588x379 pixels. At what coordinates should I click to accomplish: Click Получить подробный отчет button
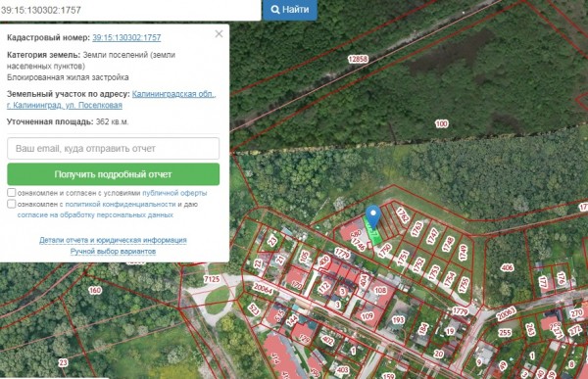point(113,174)
